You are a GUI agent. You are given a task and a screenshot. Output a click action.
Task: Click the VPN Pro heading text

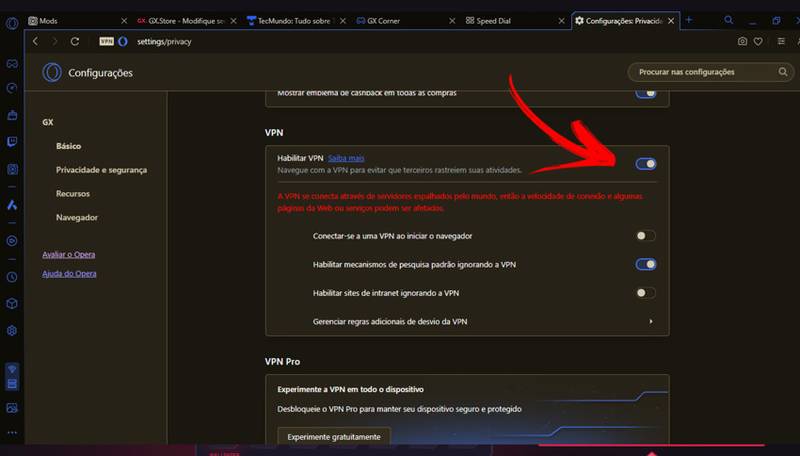[282, 362]
